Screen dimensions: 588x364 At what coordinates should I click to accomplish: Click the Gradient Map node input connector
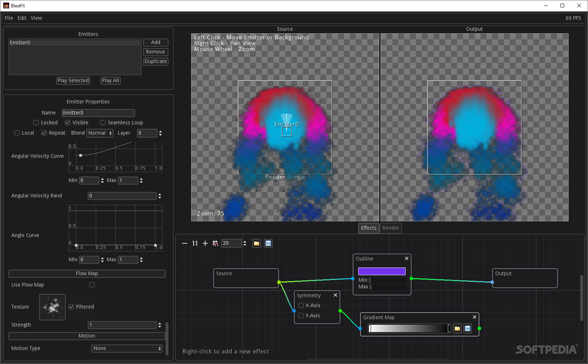click(x=360, y=328)
